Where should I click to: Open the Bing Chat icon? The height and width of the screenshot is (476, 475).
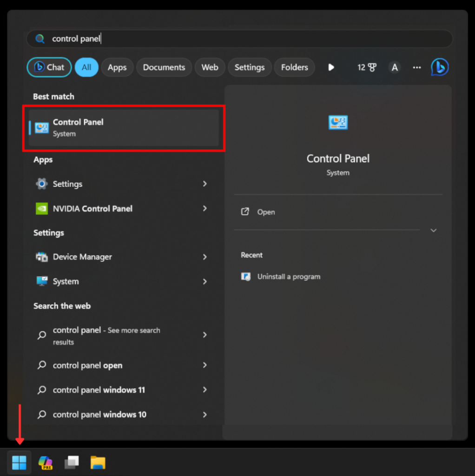click(x=439, y=67)
